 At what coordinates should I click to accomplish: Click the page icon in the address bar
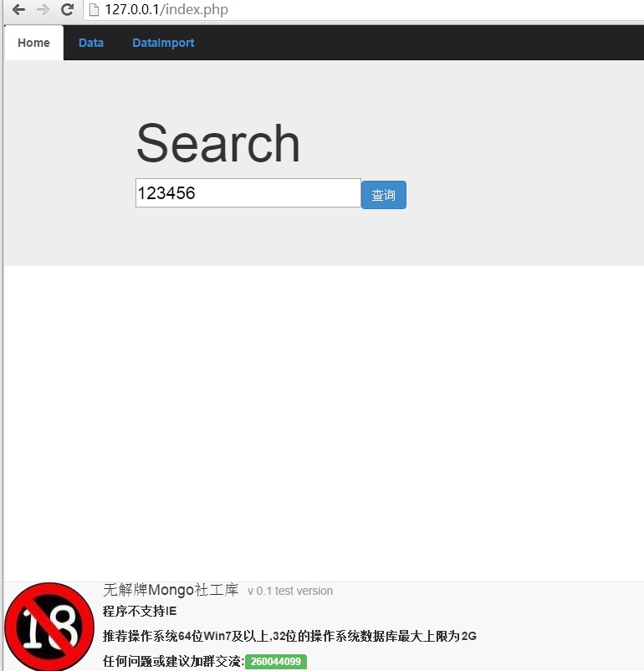point(95,10)
